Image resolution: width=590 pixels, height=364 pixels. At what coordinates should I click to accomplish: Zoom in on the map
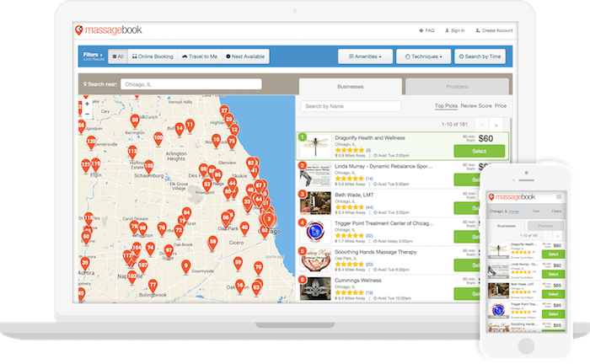click(x=87, y=104)
